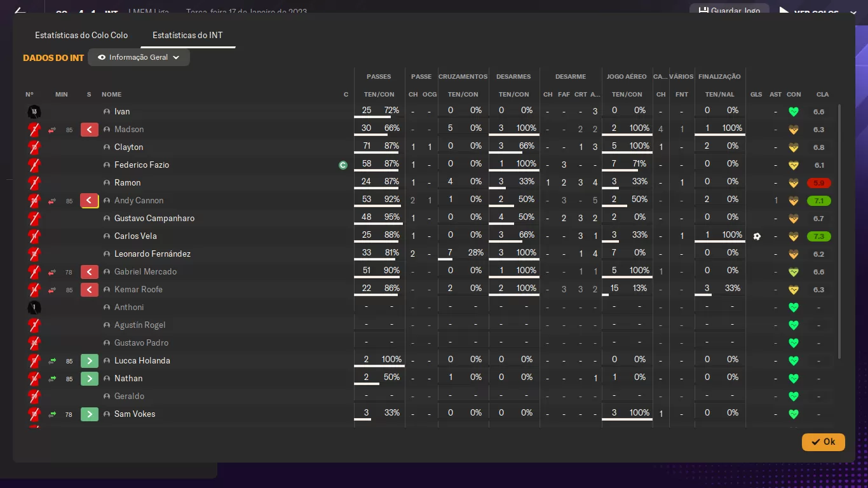868x488 pixels.
Task: Click the JOGO AÉREO column group header
Action: click(627, 76)
